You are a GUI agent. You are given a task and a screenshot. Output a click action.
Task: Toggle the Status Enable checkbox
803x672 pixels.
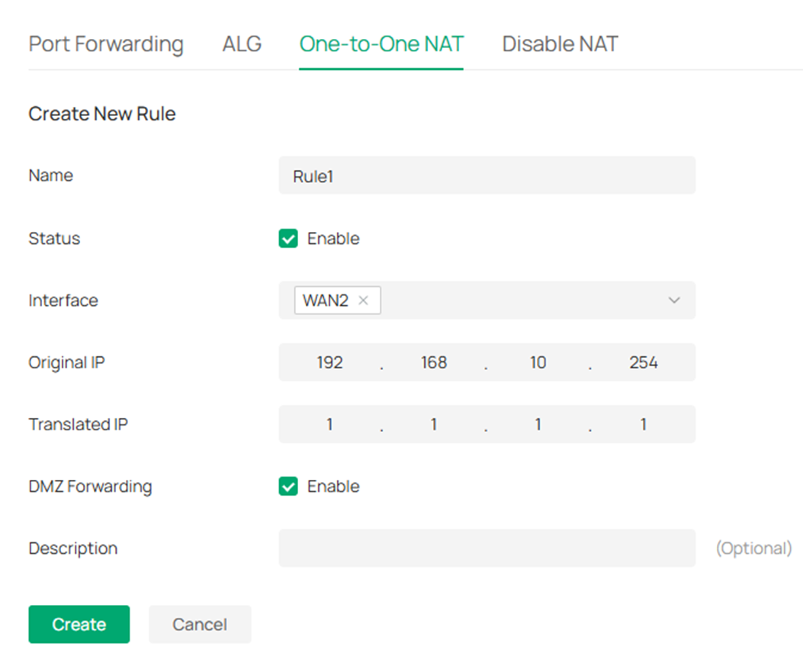(288, 238)
